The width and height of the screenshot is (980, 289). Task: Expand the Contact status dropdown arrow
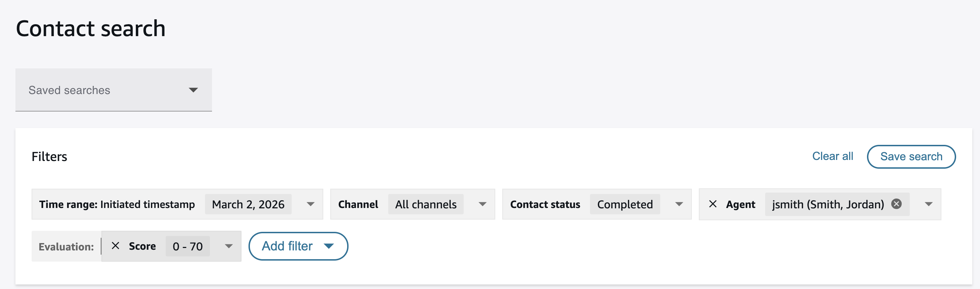679,204
